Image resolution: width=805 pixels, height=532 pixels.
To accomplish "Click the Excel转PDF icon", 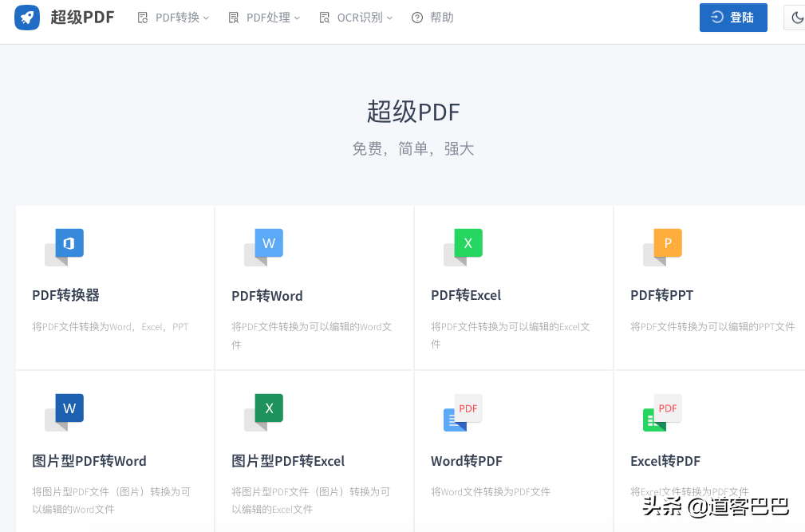I will [x=663, y=412].
